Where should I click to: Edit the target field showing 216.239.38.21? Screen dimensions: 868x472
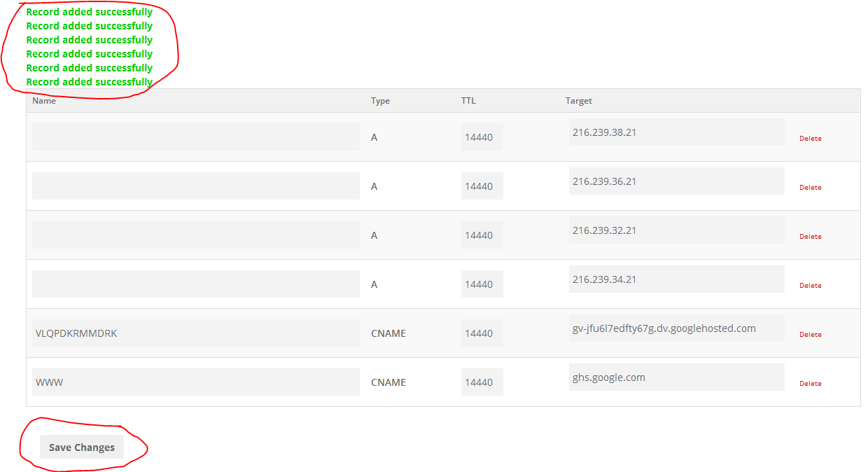click(x=676, y=132)
